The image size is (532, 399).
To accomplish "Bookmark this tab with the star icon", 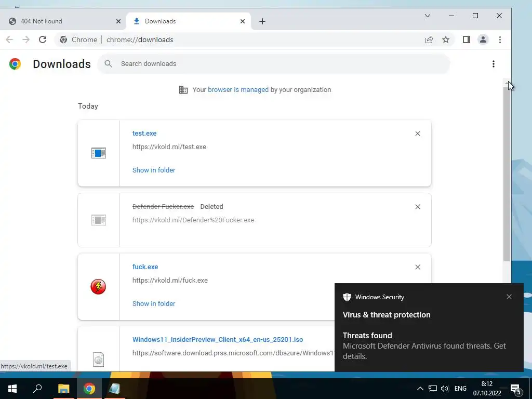I will (x=446, y=39).
